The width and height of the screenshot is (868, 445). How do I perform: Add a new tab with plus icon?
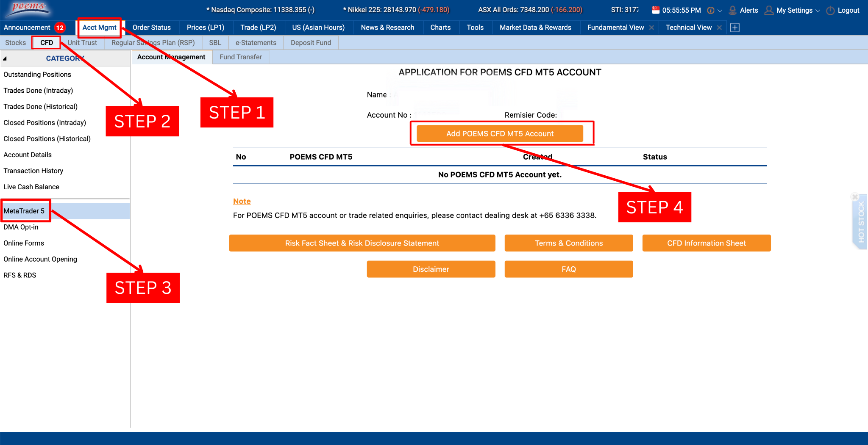coord(735,28)
